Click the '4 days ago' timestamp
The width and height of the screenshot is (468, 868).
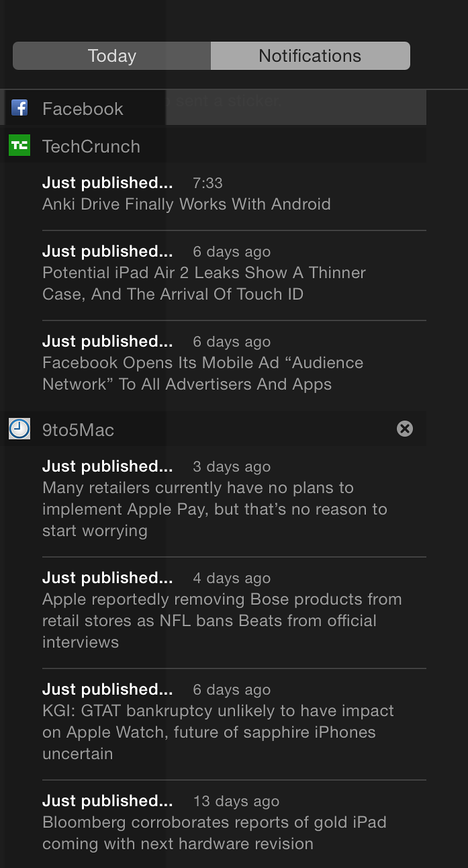tap(232, 578)
